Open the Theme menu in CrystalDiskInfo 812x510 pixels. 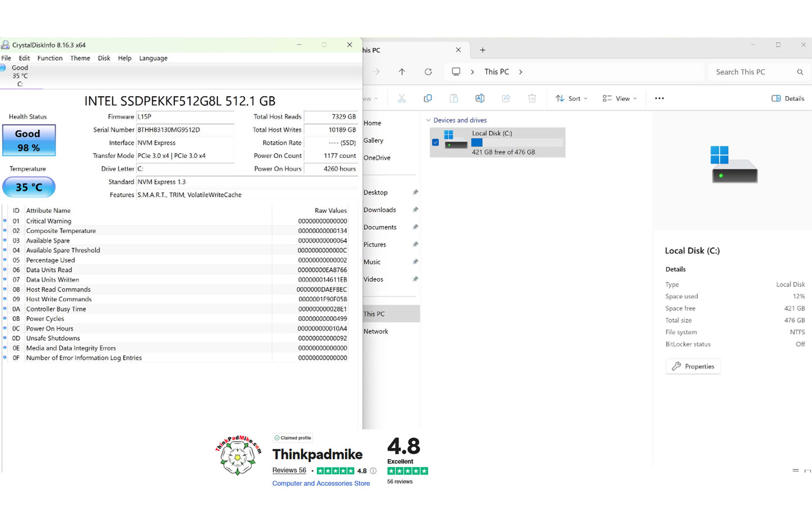80,58
